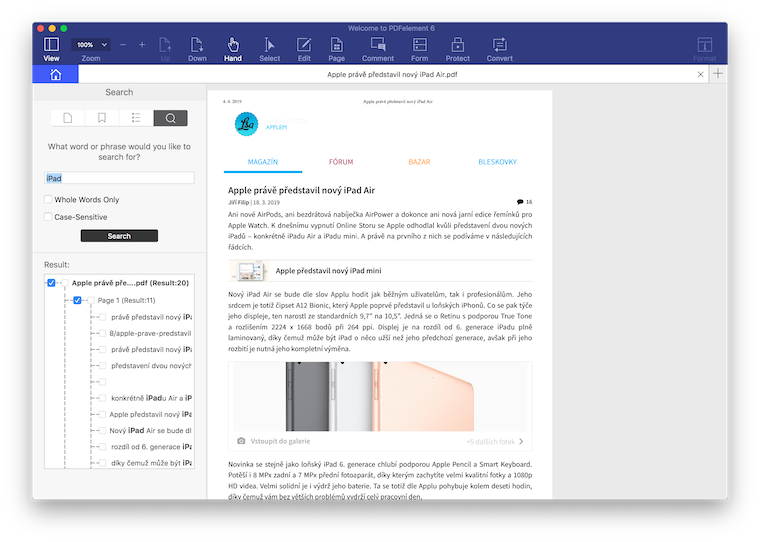Tick checkbox beside Nový iPad Air result

coord(102,430)
